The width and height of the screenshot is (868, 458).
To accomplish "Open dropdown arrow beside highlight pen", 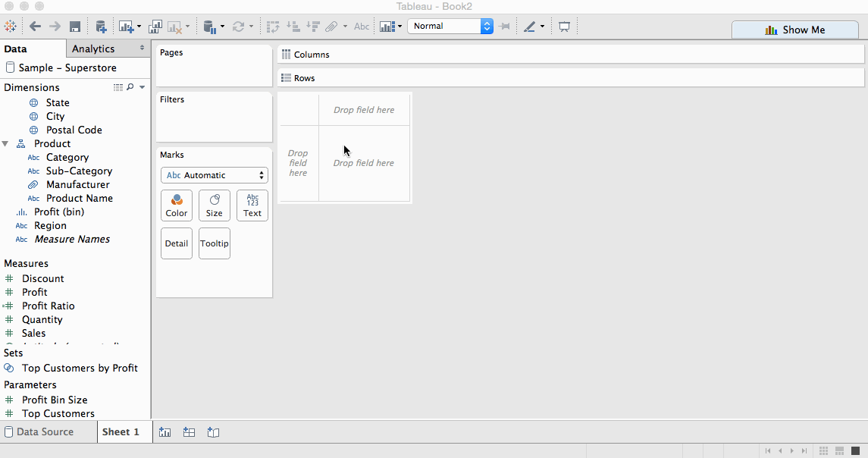I will tap(542, 27).
